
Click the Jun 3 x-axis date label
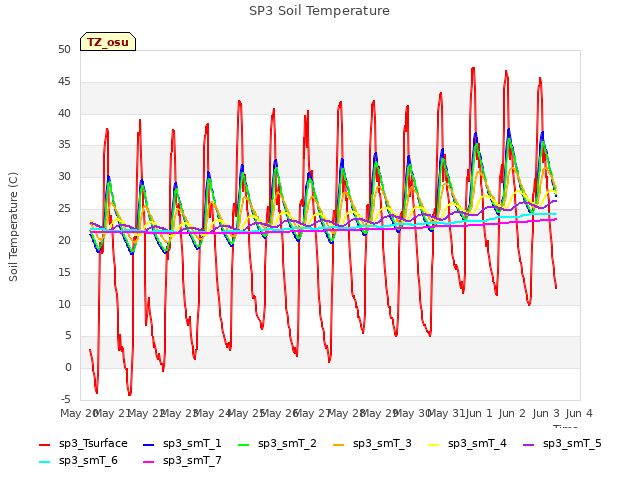pyautogui.click(x=546, y=413)
